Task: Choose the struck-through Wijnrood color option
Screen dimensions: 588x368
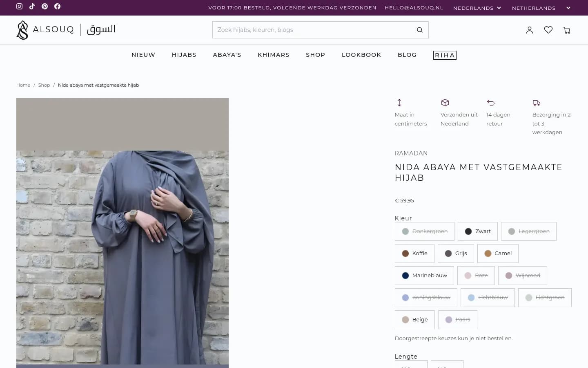Action: [523, 276]
